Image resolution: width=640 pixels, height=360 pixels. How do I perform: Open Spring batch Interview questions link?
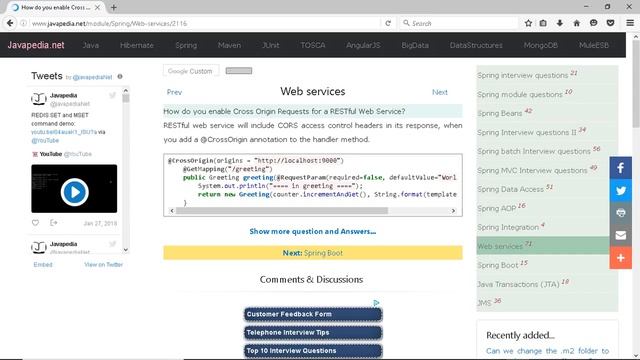[534, 151]
